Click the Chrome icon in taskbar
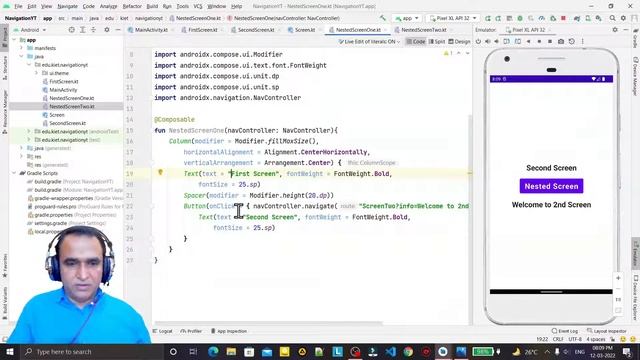 tap(408, 351)
